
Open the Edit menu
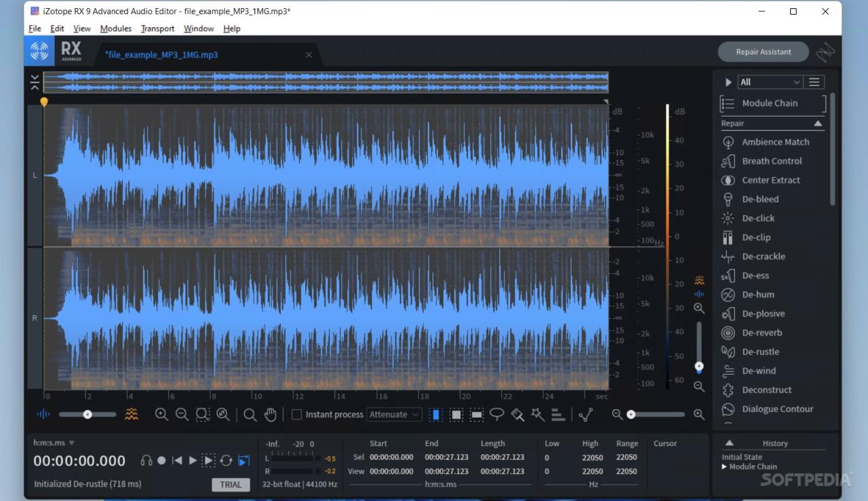click(x=57, y=28)
